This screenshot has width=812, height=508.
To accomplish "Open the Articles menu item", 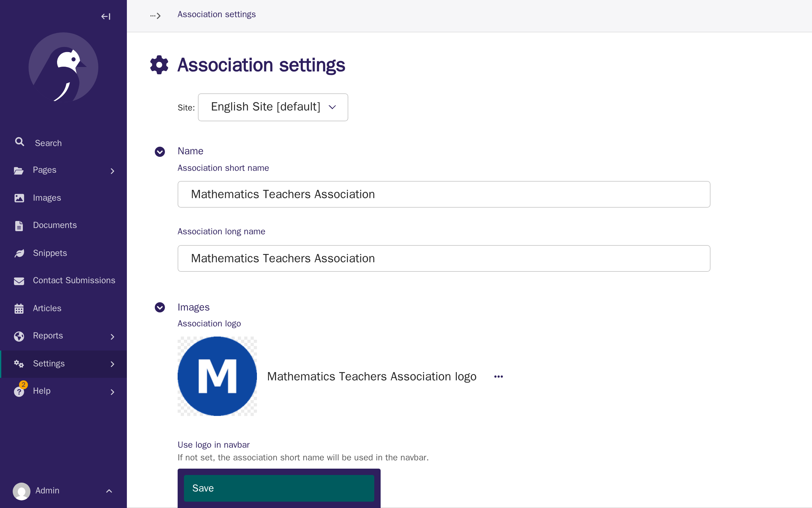I will pos(63,308).
